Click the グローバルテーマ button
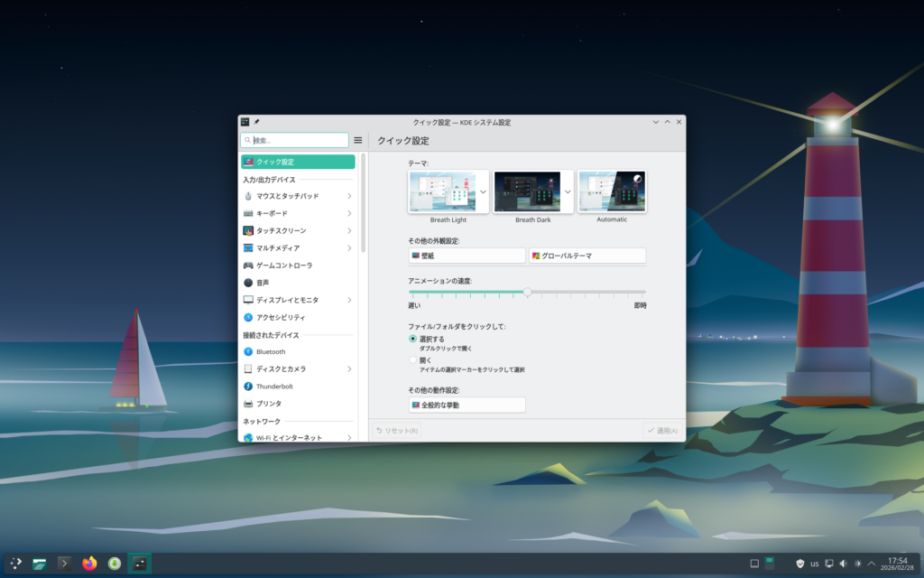The image size is (924, 578). coord(587,256)
